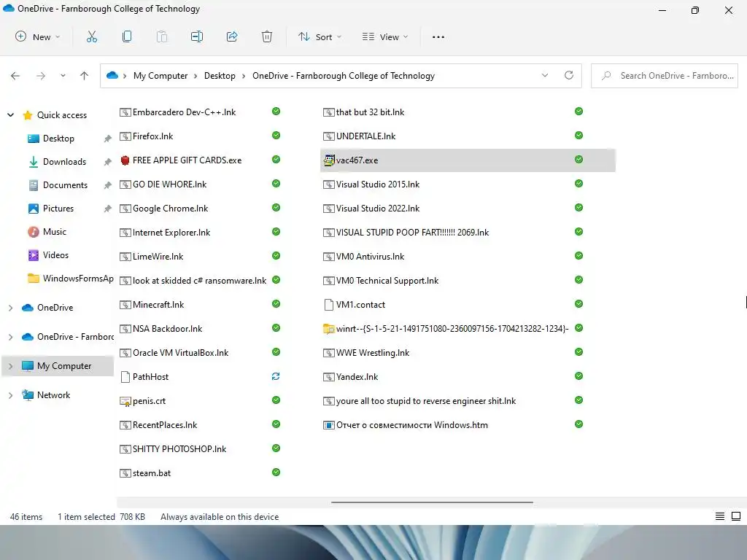Select Google Chrome.lnk file
747x560 pixels.
pos(170,208)
